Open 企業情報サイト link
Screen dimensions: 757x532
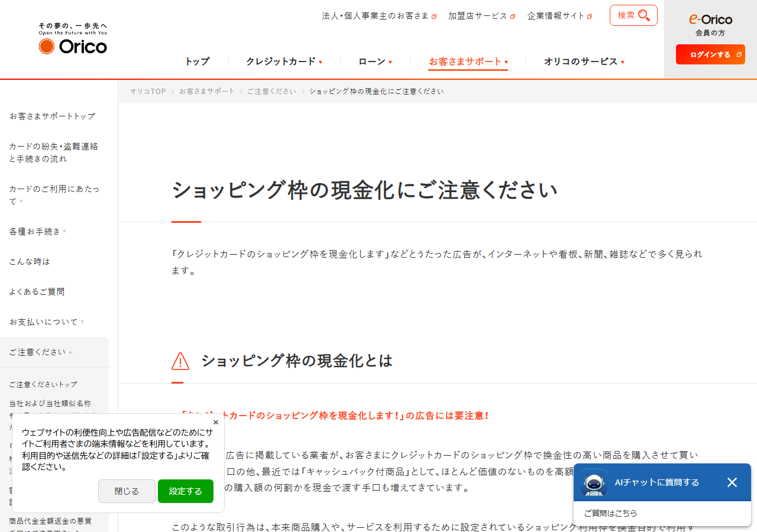pos(556,16)
